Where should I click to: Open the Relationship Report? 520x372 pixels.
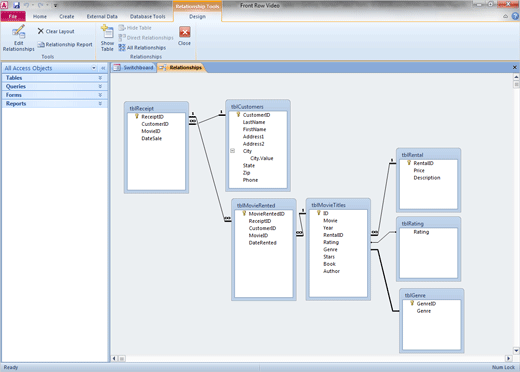65,44
